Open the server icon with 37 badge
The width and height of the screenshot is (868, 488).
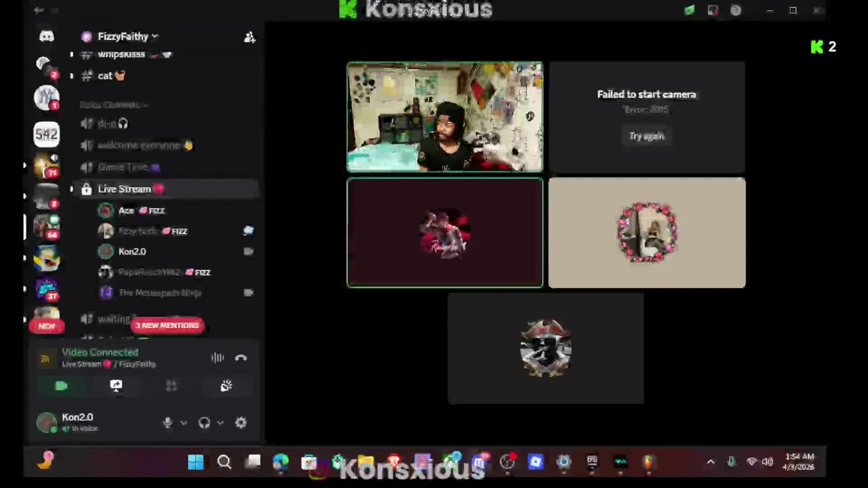coord(46,289)
